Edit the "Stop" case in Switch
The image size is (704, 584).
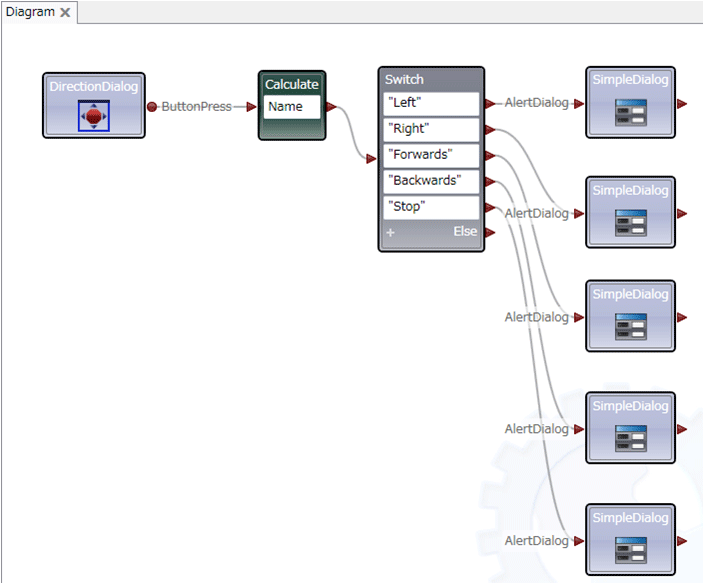point(431,207)
